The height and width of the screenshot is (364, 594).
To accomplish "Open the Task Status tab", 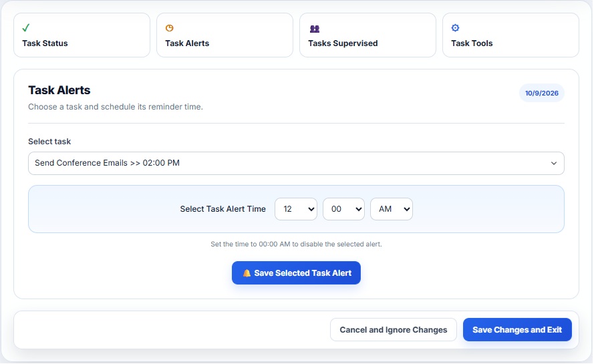I will coord(82,35).
